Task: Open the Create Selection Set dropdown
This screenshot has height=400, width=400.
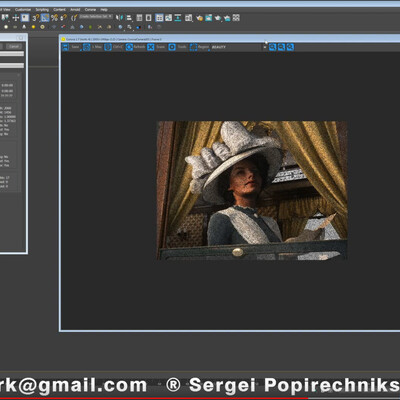Action: [96, 16]
